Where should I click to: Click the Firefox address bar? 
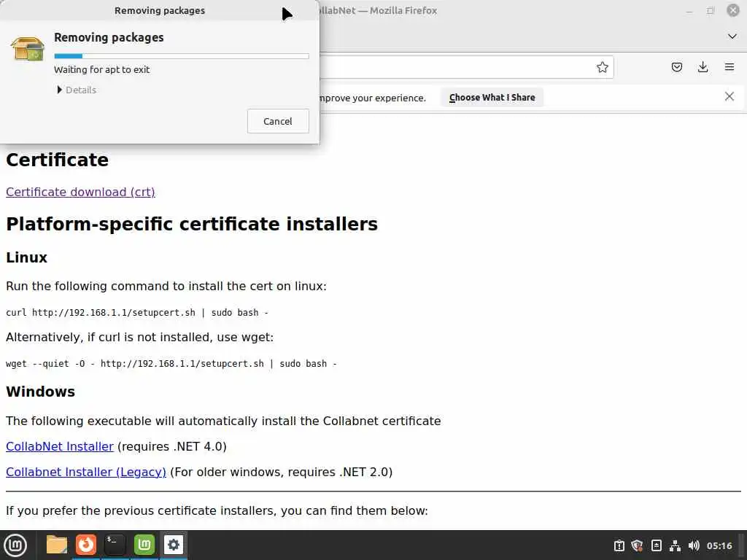(x=457, y=67)
